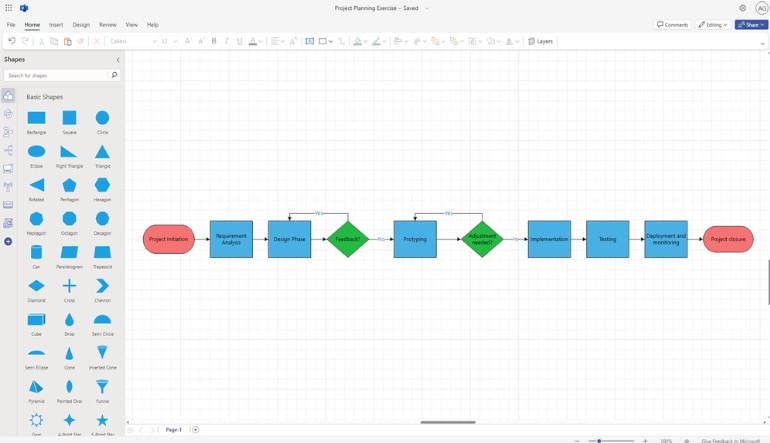770x443 pixels.
Task: Switch to the Insert tab
Action: coord(56,25)
